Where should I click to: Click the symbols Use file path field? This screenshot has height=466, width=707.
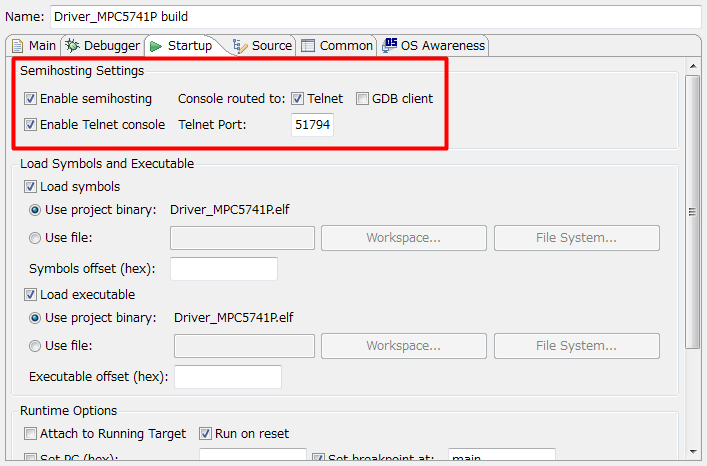(x=242, y=238)
